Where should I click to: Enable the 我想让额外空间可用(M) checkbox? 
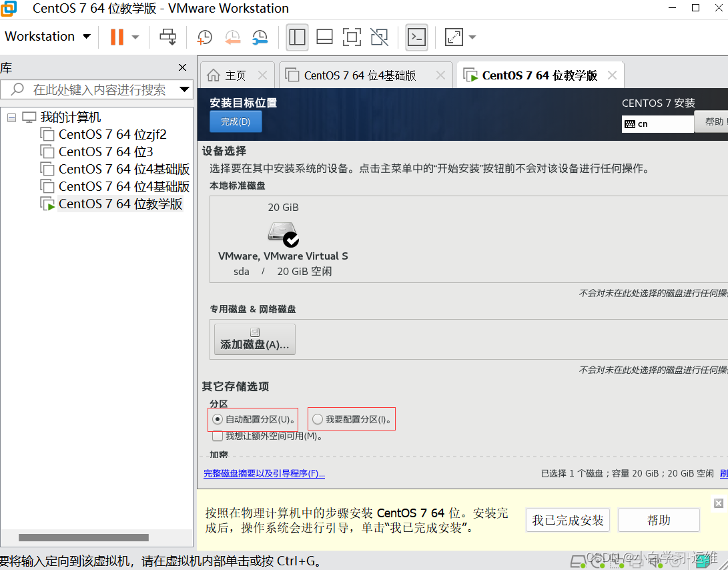[217, 437]
